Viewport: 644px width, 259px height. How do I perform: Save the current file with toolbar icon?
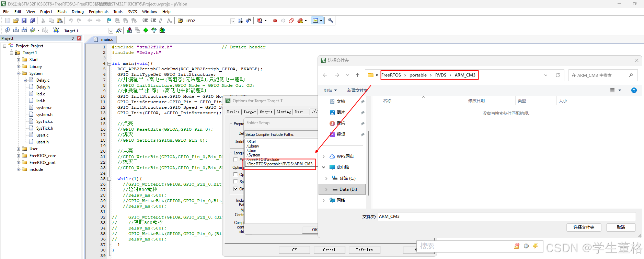click(24, 21)
